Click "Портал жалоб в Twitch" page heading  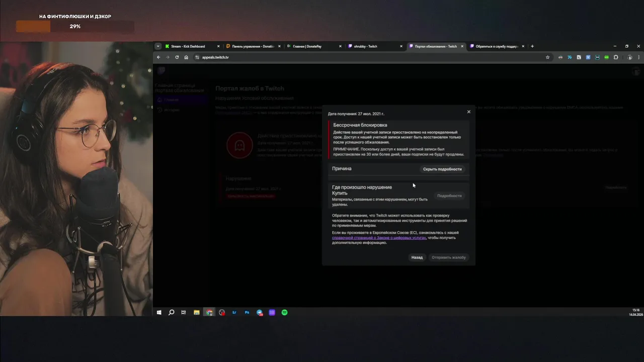250,88
